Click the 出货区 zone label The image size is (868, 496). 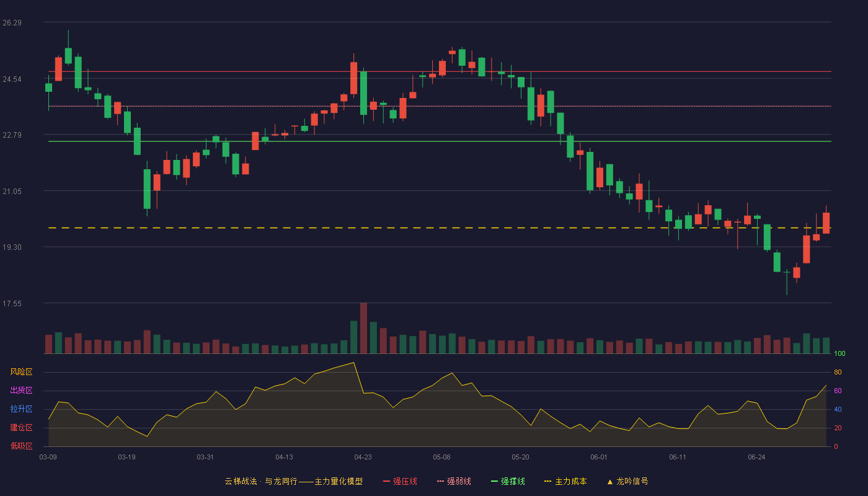pos(21,391)
